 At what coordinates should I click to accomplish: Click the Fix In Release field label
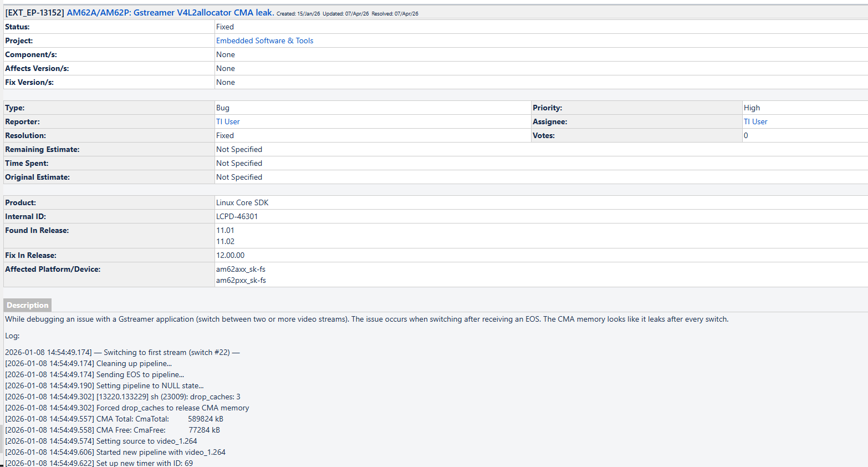(30, 255)
